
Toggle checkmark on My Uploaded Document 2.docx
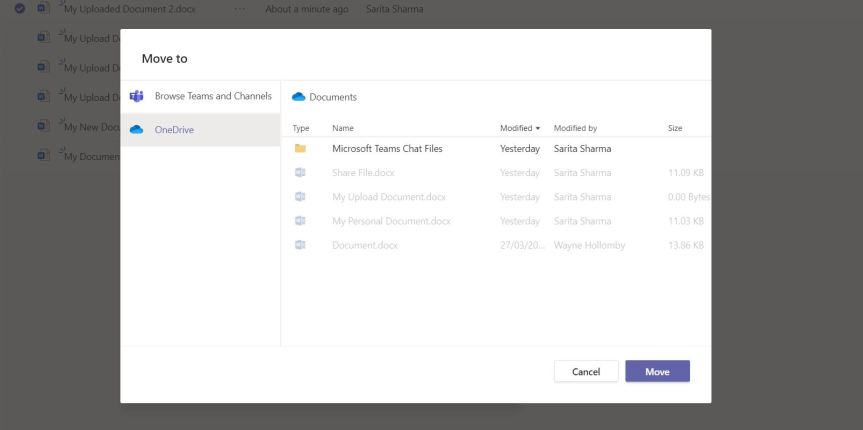(21, 9)
